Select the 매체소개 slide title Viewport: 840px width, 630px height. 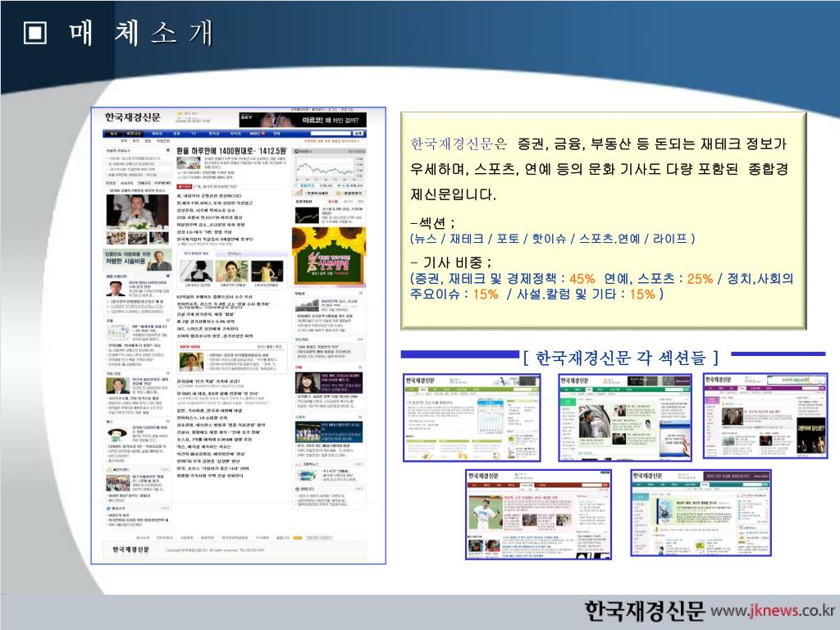pyautogui.click(x=141, y=33)
